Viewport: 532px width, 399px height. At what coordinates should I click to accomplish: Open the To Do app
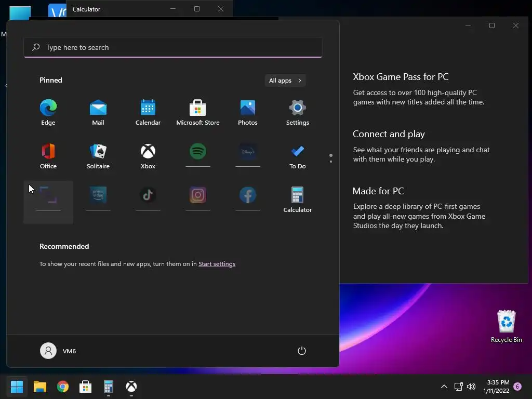point(298,156)
